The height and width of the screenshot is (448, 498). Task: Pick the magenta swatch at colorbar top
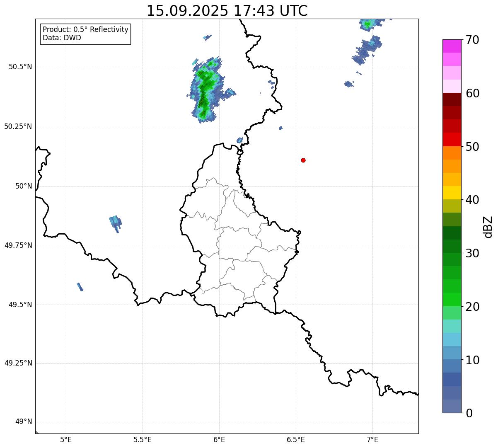click(452, 46)
